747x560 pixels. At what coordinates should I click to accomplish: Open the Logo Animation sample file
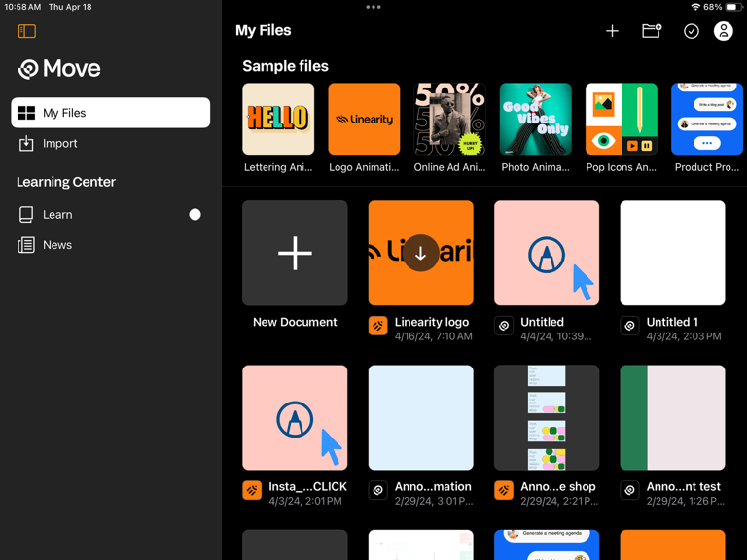364,119
